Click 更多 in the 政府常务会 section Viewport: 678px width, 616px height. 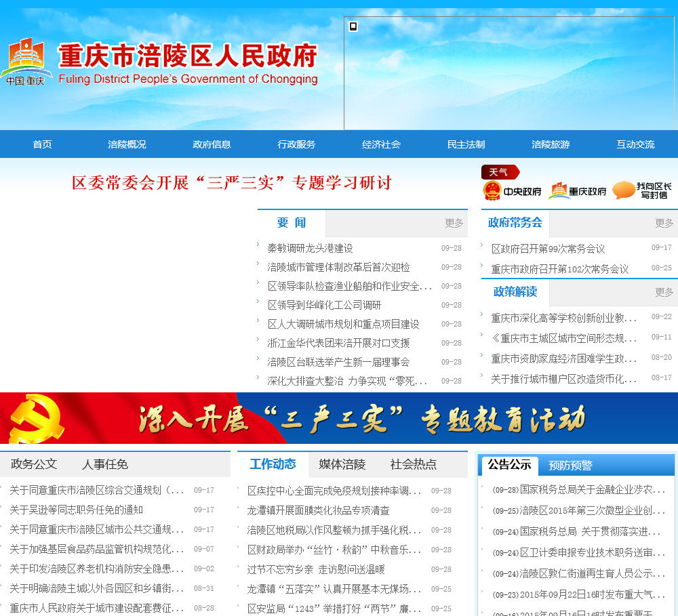click(664, 223)
